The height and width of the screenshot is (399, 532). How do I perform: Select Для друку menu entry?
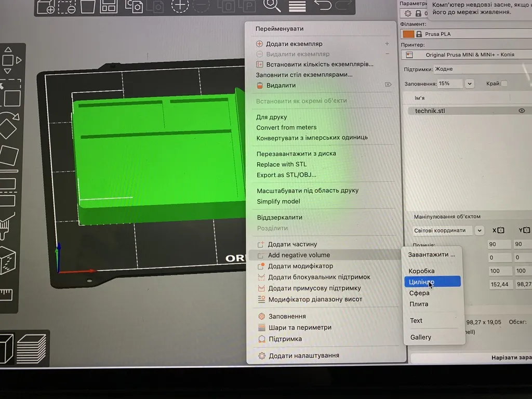(271, 117)
